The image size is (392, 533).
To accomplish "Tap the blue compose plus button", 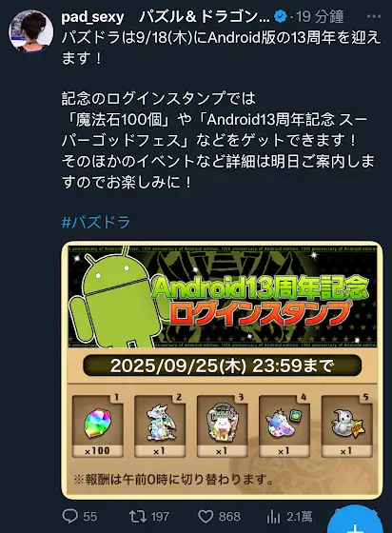I will tap(355, 522).
